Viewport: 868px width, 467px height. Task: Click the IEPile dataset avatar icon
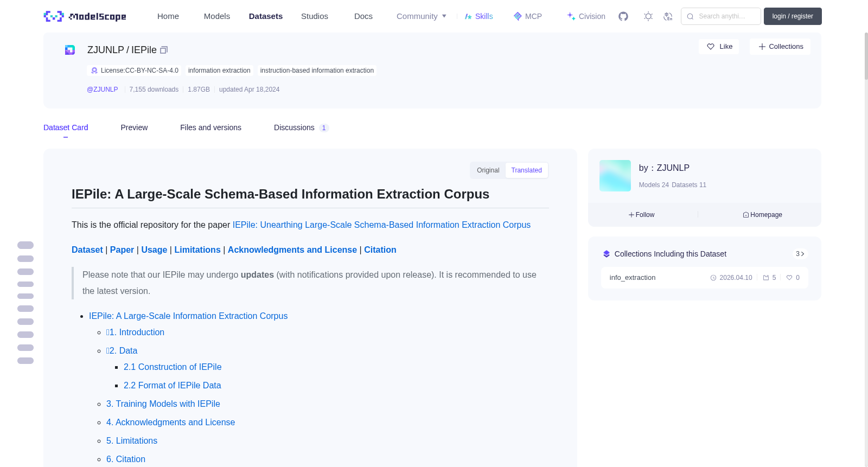[70, 50]
